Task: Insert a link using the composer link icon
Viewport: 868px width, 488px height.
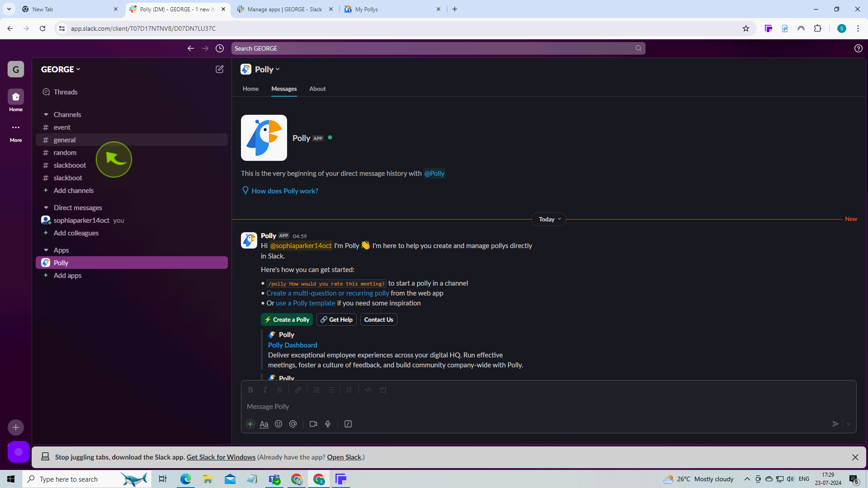Action: (x=298, y=389)
